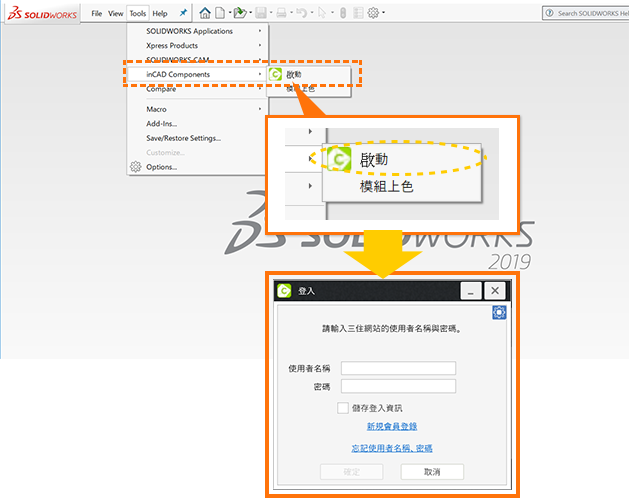Click the green inCAD icon beside 啟動 in the submenu

coord(275,74)
